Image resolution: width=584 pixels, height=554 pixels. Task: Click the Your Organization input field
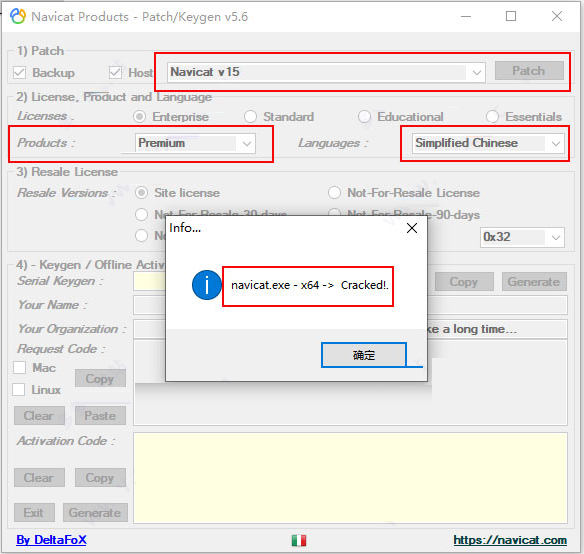coord(350,329)
